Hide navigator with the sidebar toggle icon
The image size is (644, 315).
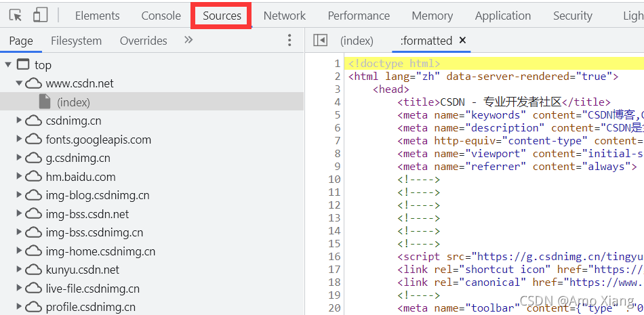[321, 40]
